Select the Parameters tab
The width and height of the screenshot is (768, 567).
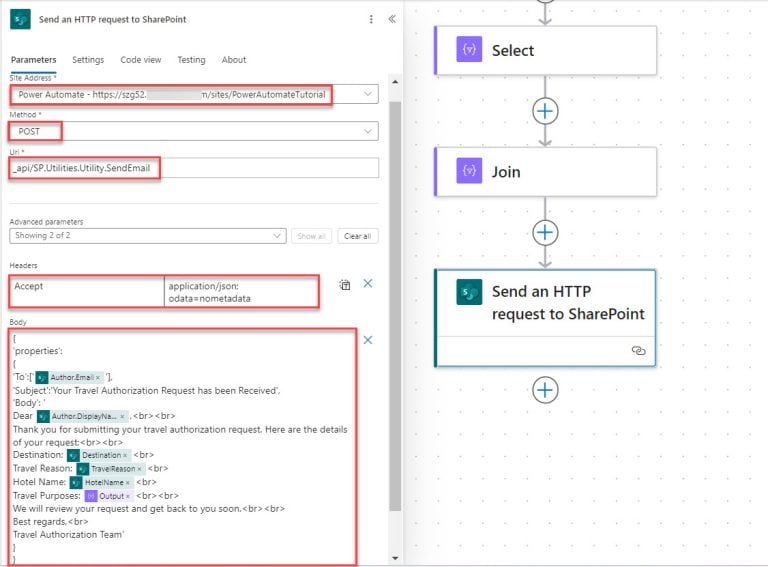coord(33,60)
